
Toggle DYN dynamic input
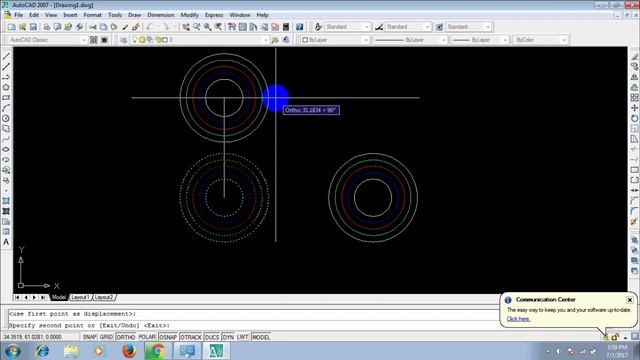coord(228,337)
